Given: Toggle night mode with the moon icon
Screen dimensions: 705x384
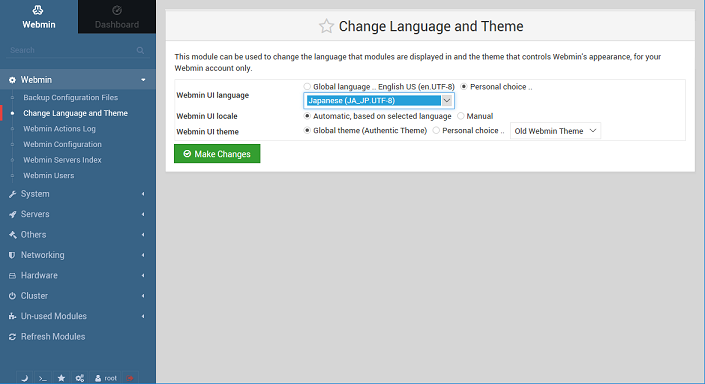Looking at the screenshot, I should coord(25,378).
